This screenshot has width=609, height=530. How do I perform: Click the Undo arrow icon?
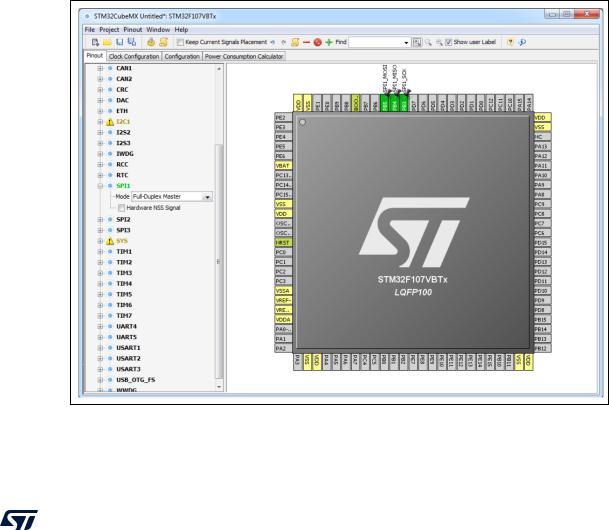tap(273, 42)
